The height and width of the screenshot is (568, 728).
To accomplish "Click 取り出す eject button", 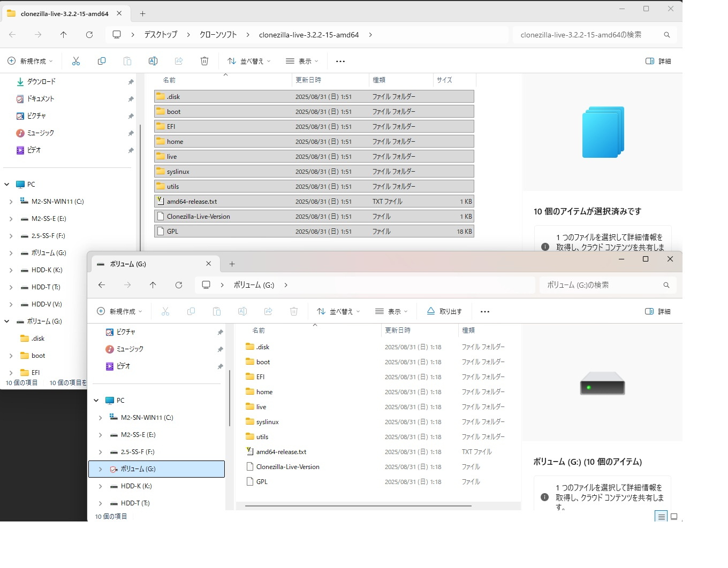I will click(444, 312).
